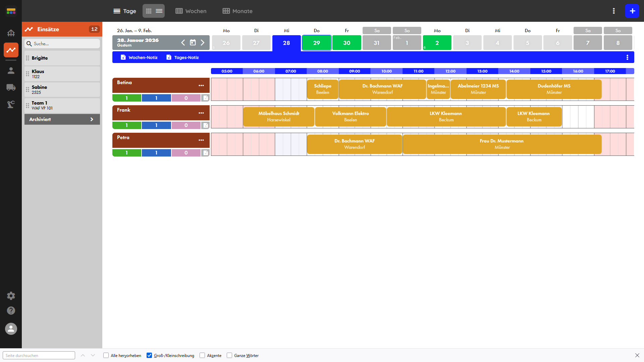
Task: Click the blue plus add button
Action: (x=632, y=11)
